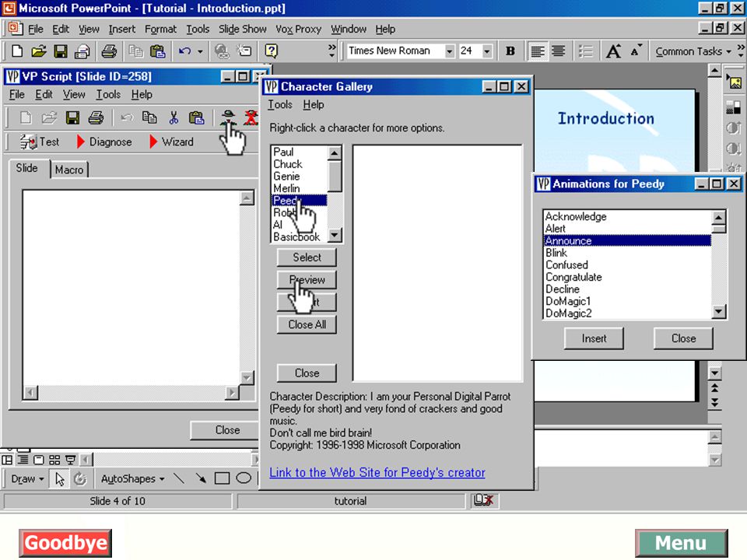Open the Vox Proxy menu in PowerPoint

tap(298, 29)
